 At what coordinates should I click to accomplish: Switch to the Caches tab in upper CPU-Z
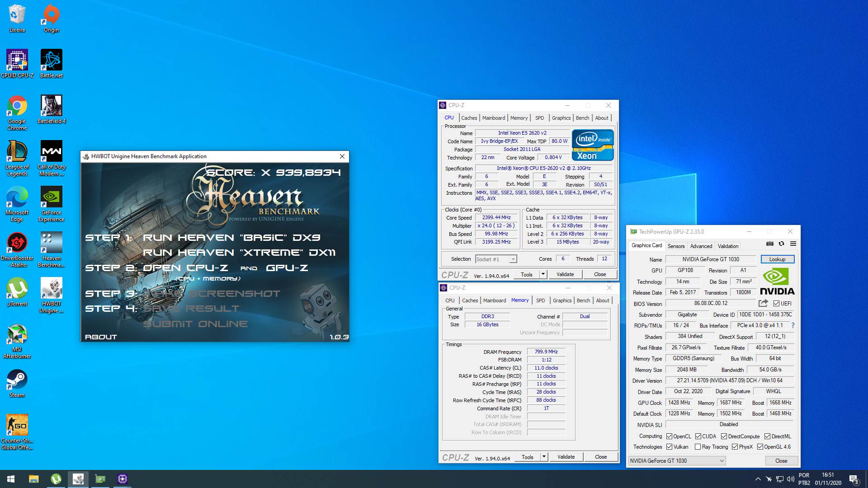[x=469, y=118]
